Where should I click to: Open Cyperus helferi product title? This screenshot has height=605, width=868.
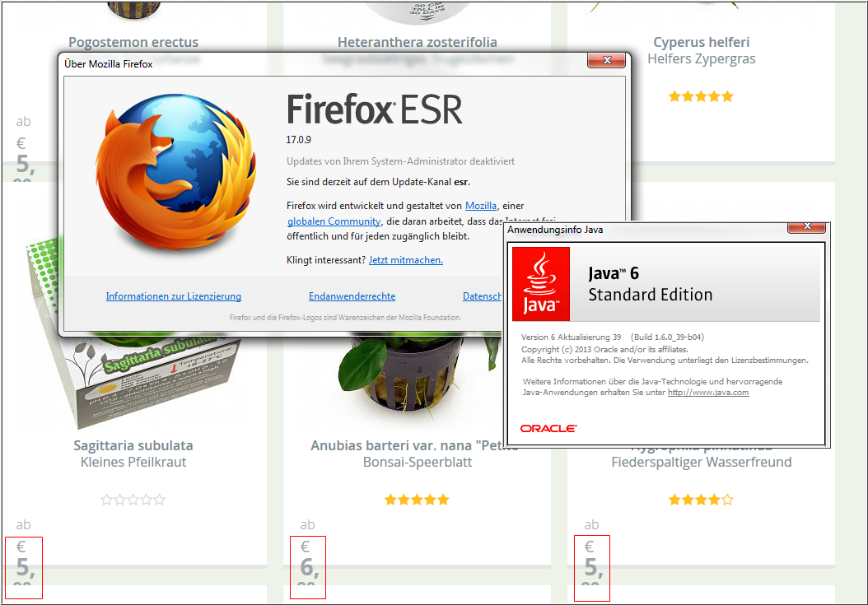pyautogui.click(x=702, y=42)
